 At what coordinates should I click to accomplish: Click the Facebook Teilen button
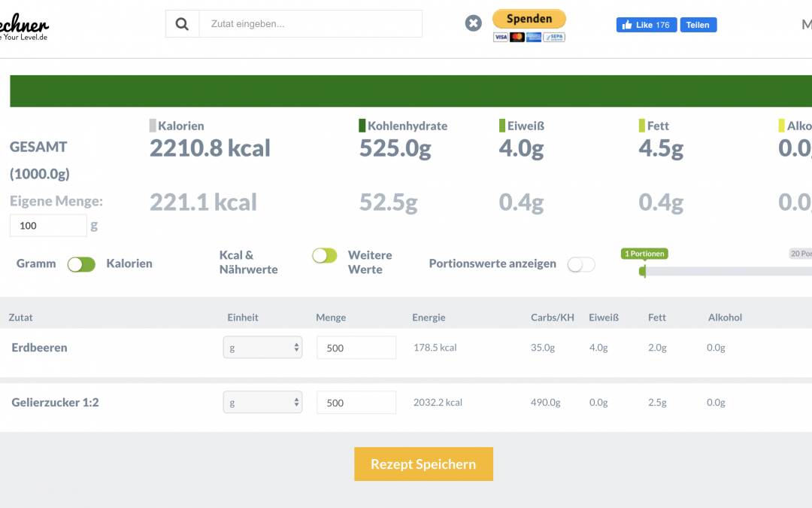(x=698, y=25)
